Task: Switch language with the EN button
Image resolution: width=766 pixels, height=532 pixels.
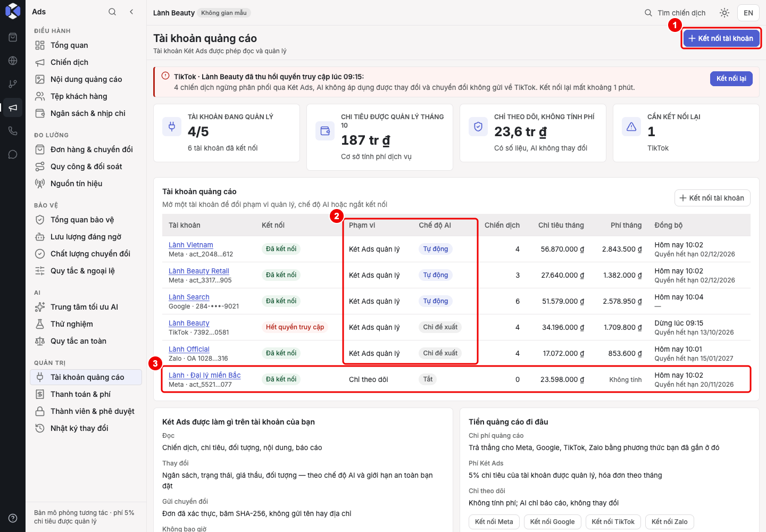Action: 748,13
